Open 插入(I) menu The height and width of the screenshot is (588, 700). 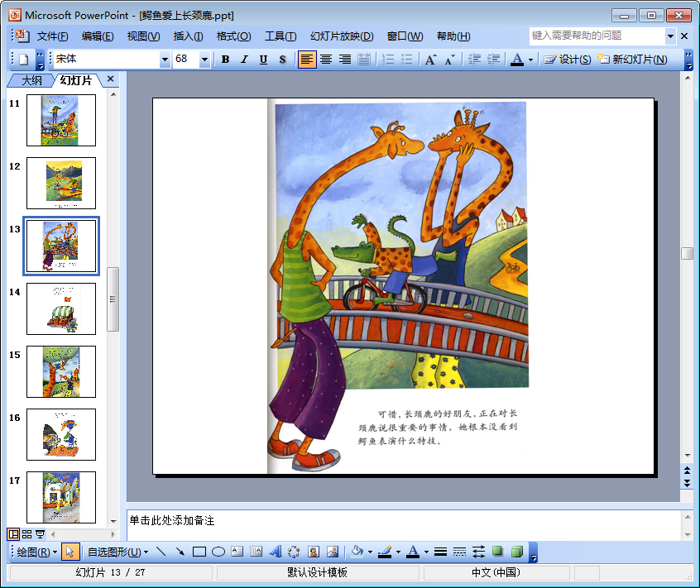click(x=188, y=36)
